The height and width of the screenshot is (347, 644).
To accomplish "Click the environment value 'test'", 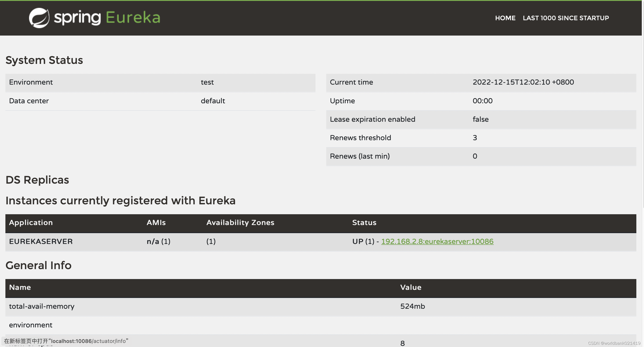I will tap(207, 82).
